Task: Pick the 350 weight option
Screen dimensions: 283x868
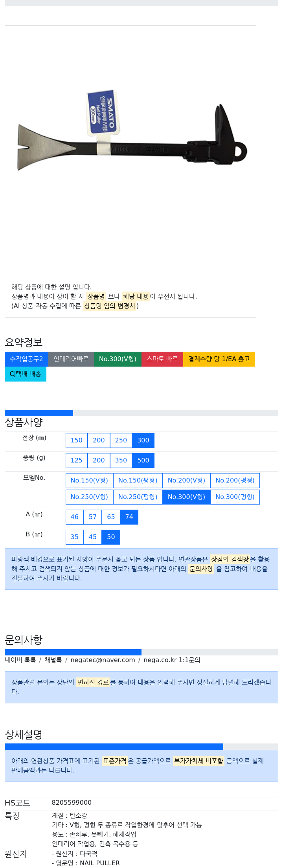Action: [x=121, y=460]
